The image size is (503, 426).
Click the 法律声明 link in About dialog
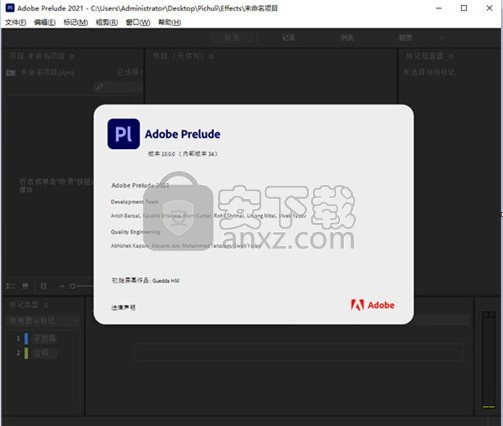coord(123,307)
